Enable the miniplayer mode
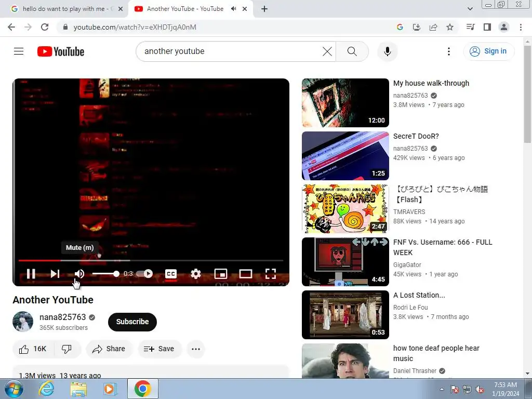This screenshot has width=532, height=399. (220, 274)
